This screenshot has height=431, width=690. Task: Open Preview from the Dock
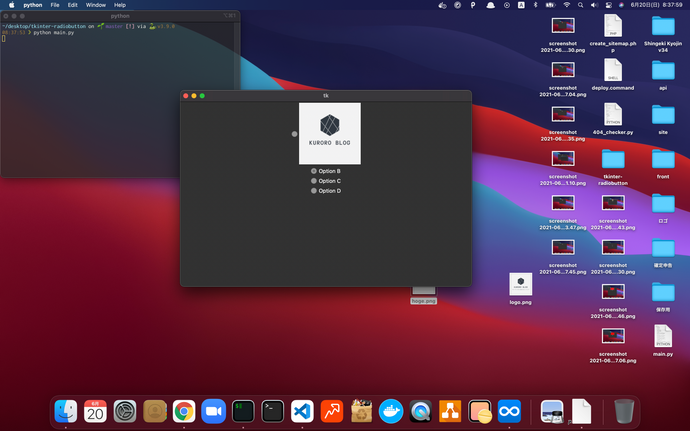point(552,411)
